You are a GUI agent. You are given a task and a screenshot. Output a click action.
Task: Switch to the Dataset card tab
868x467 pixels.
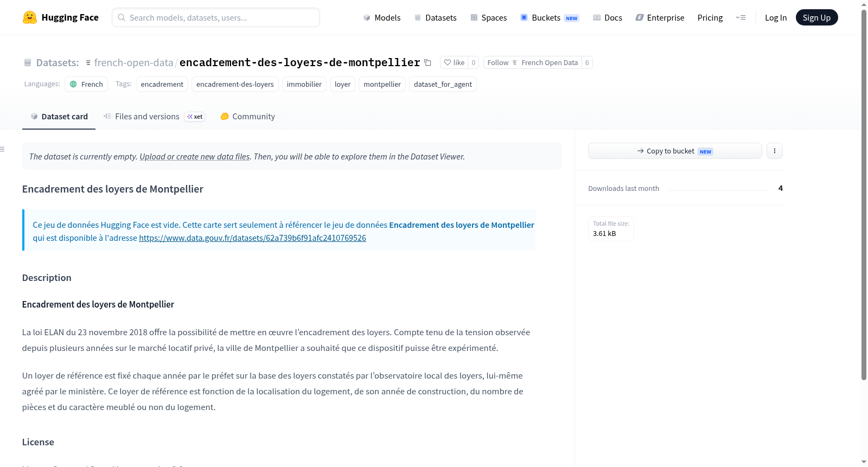click(59, 117)
